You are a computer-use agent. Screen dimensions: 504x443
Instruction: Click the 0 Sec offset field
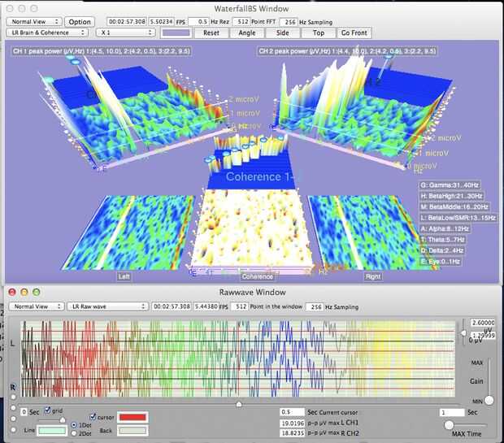[x=24, y=412]
